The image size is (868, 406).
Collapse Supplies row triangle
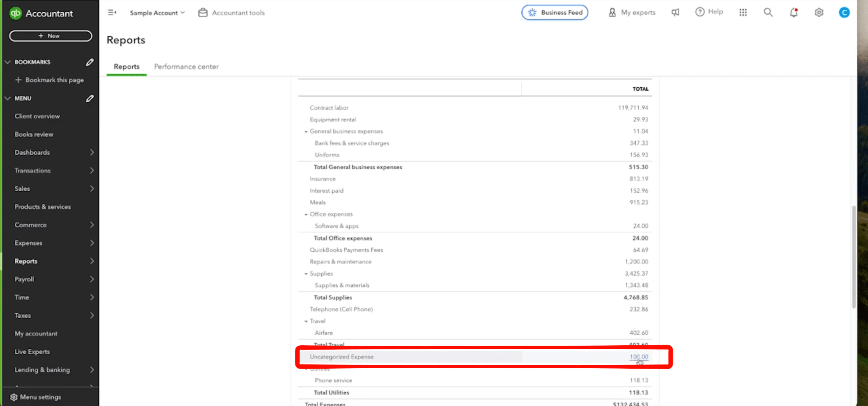[306, 274]
